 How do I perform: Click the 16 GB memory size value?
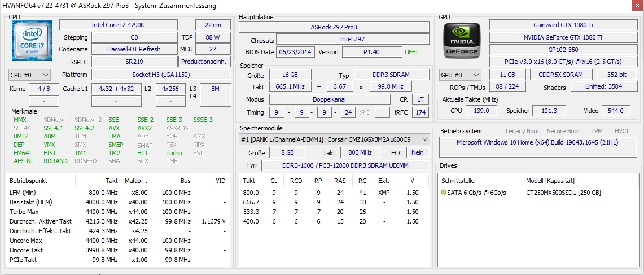tap(290, 75)
